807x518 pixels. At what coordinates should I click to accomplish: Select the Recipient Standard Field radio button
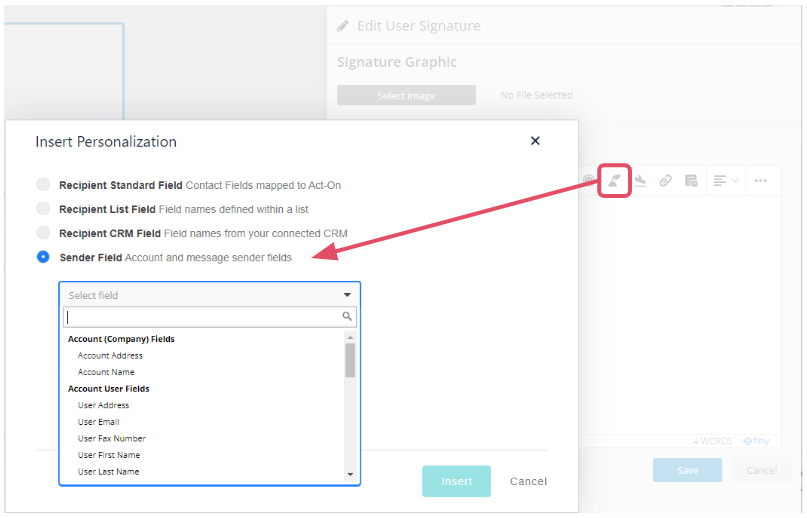tap(43, 185)
